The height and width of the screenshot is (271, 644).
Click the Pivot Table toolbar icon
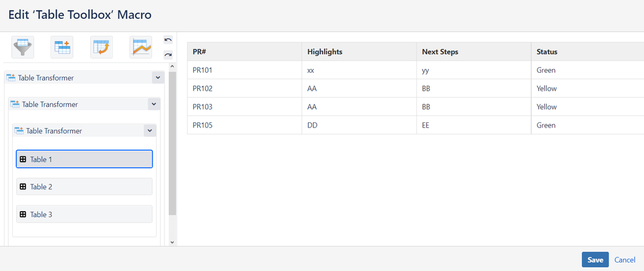coord(102,47)
